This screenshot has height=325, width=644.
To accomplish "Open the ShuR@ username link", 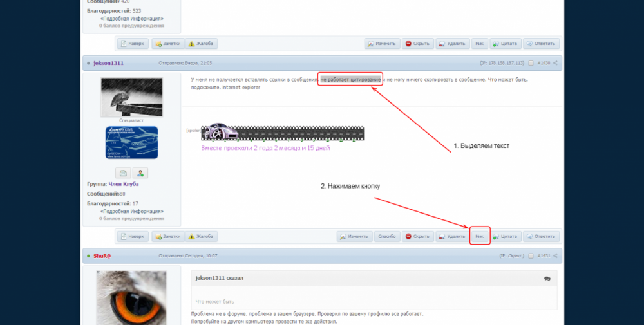I will tap(102, 255).
